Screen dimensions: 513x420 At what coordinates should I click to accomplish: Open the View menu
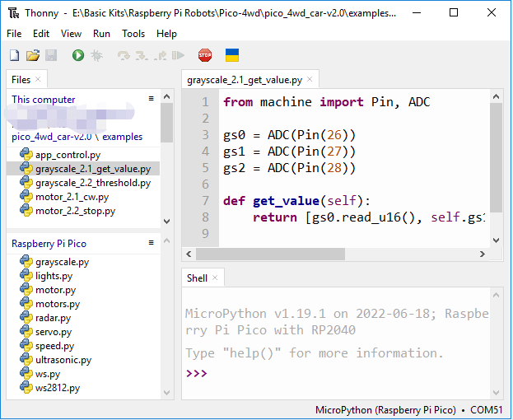(71, 34)
